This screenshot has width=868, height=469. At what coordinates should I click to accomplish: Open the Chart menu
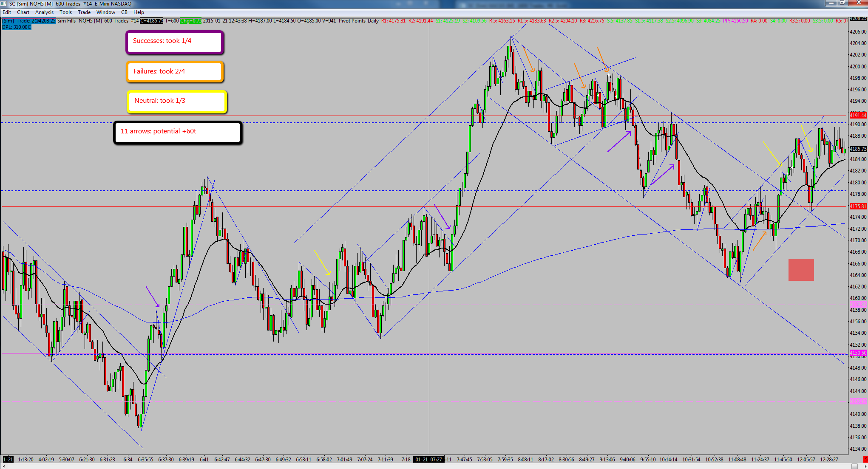pyautogui.click(x=23, y=12)
